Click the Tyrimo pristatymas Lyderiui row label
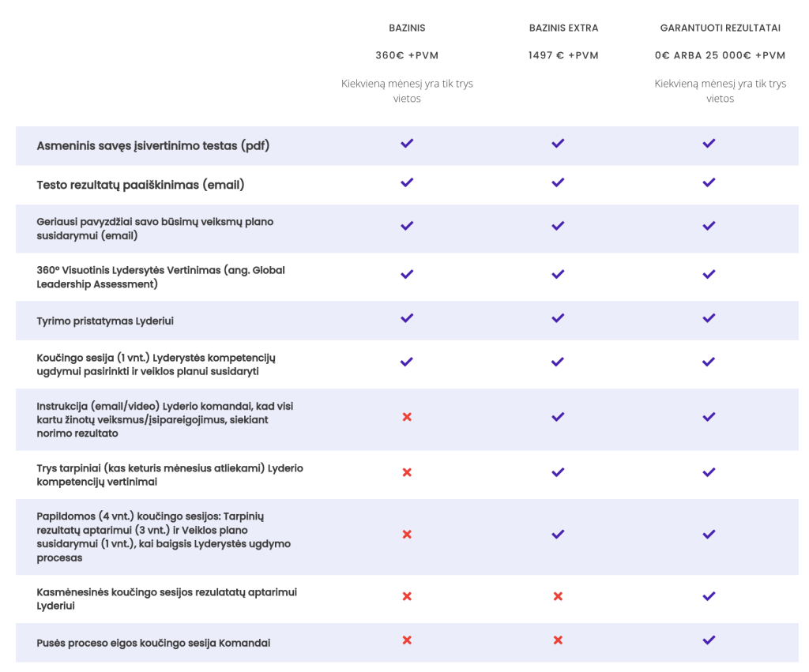Screen dimensions: 809x672 pos(105,321)
